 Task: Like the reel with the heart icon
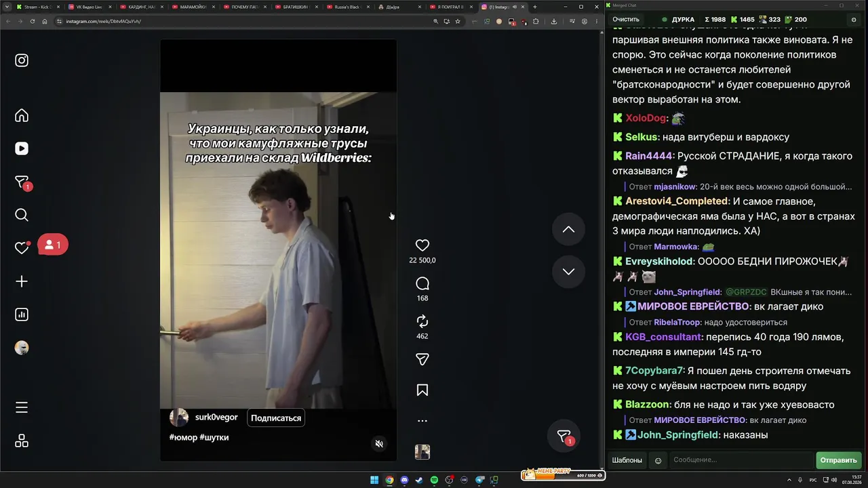coord(422,245)
